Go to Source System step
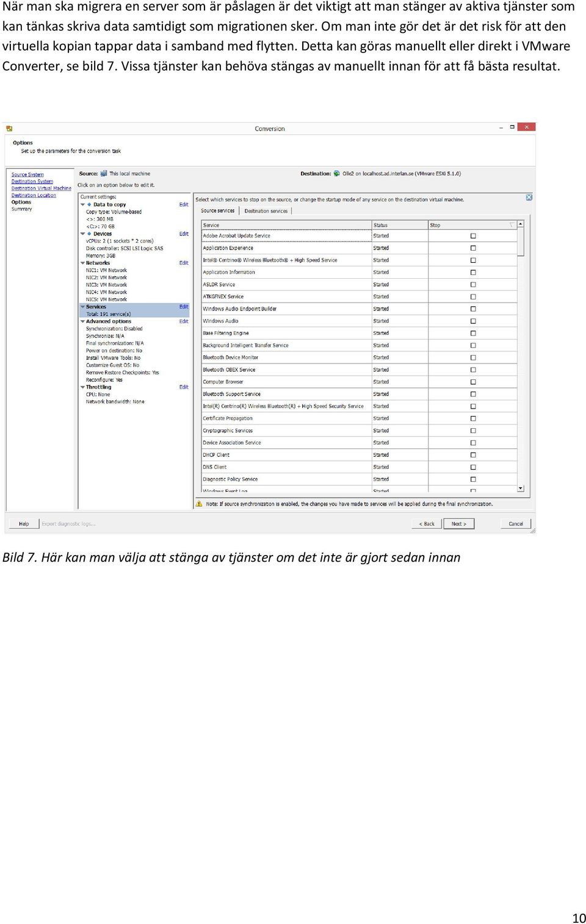 coord(27,174)
